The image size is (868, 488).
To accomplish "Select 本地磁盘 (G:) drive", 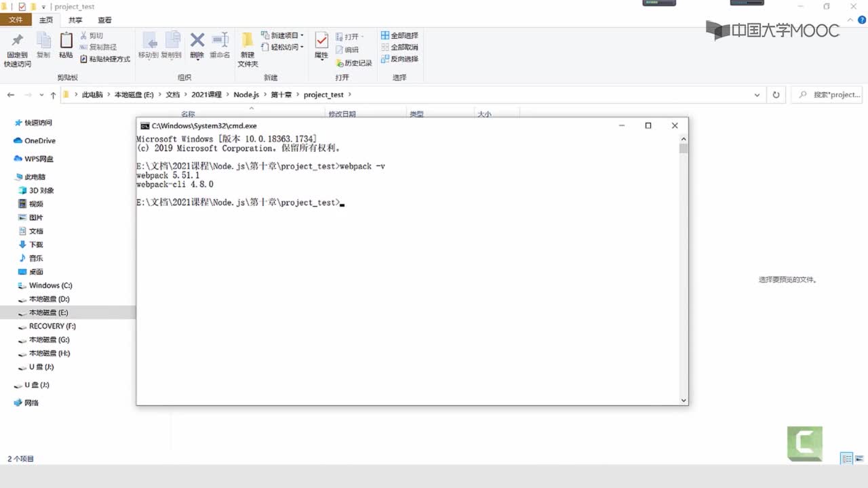I will [43, 340].
